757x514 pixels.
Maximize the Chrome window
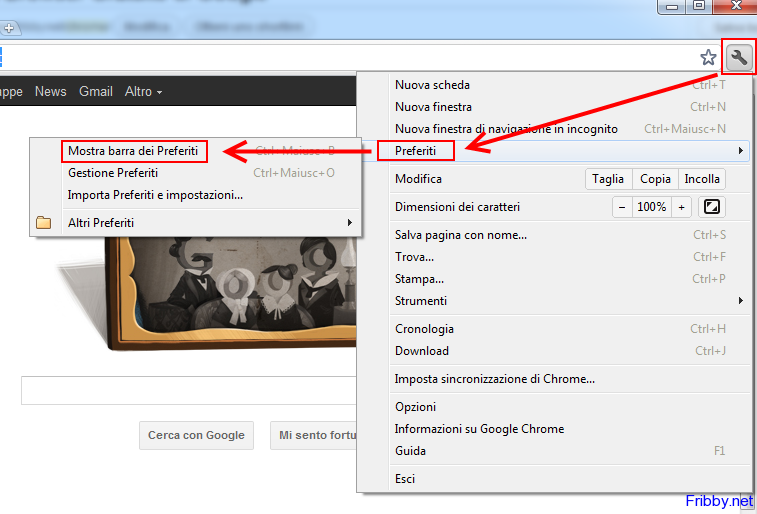coord(699,7)
